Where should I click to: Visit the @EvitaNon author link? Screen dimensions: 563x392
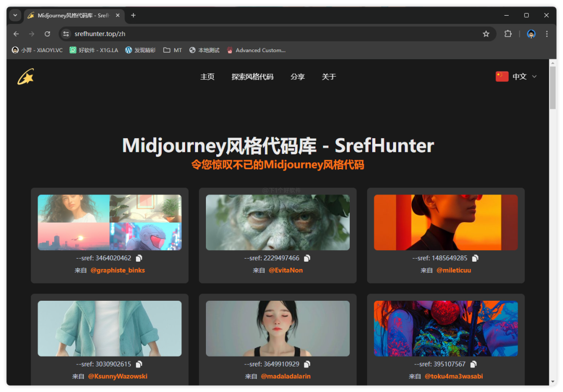pos(286,271)
